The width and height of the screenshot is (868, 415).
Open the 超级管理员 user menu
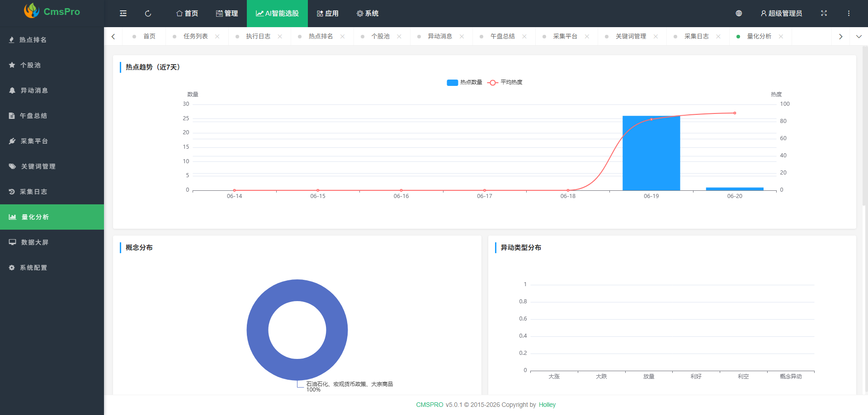[x=781, y=14]
